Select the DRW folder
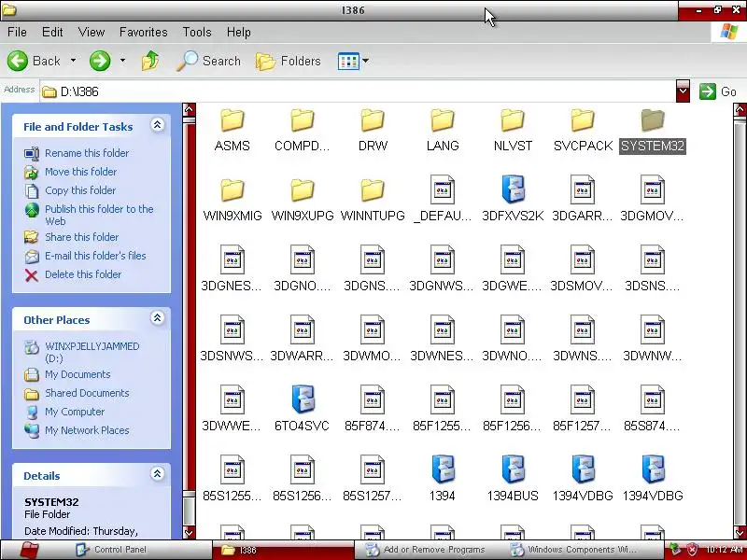The image size is (747, 560). point(373,130)
